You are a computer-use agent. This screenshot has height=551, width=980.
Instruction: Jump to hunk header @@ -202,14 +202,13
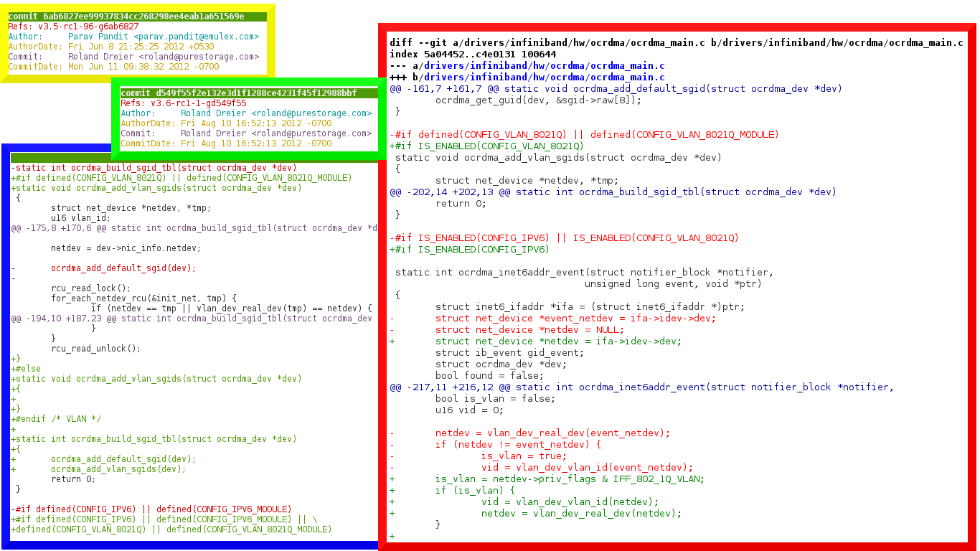pos(613,192)
